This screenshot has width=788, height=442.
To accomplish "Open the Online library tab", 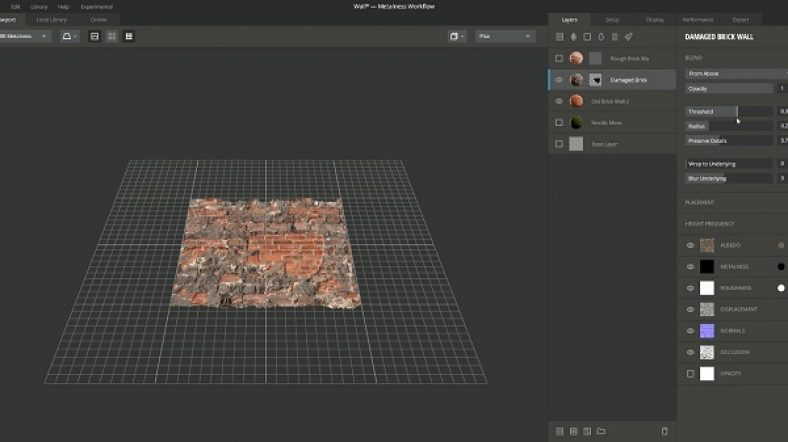I will click(98, 19).
